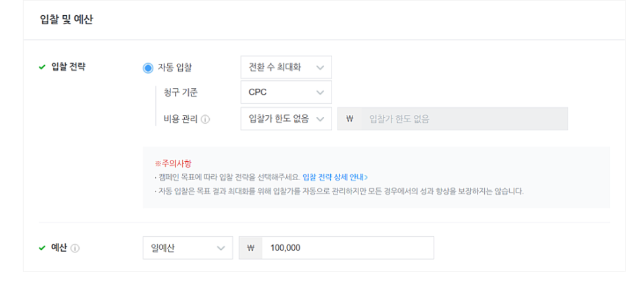The image size is (644, 290).
Task: Click the green checkmark next to 예산
Action: pos(42,248)
